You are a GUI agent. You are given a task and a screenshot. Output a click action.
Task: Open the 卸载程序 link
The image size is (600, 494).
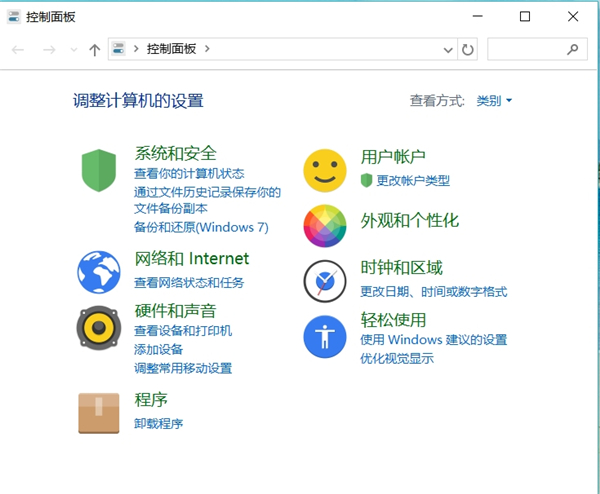(x=159, y=423)
